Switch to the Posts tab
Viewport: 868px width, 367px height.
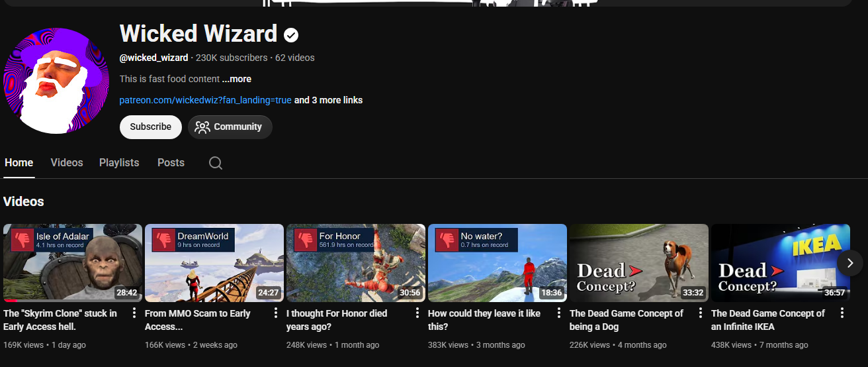point(171,162)
